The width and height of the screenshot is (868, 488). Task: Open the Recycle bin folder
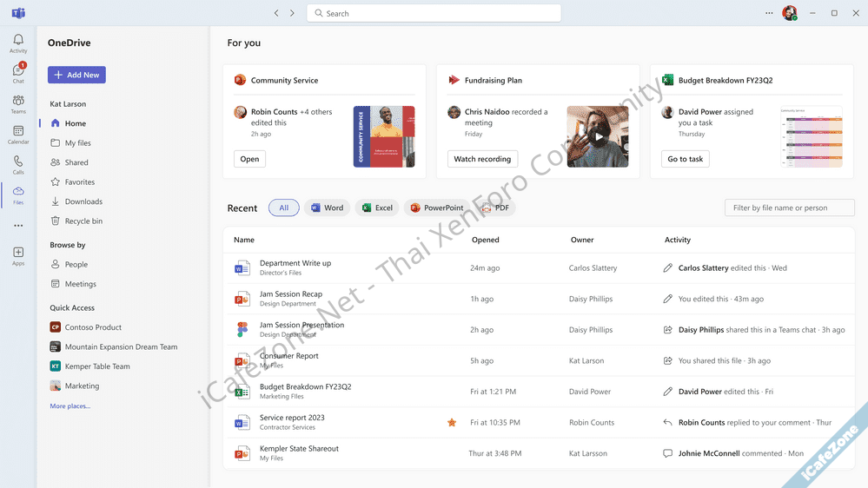[x=83, y=221]
